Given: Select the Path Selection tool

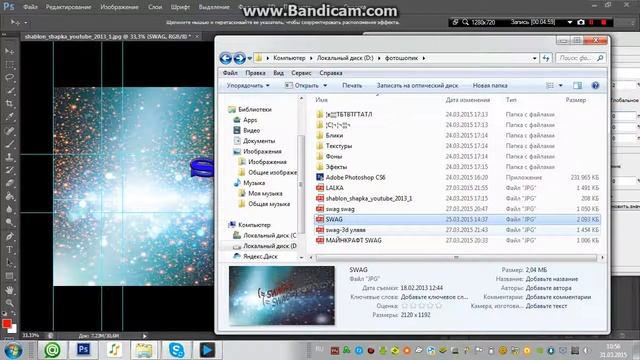Looking at the screenshot, I should 9,262.
